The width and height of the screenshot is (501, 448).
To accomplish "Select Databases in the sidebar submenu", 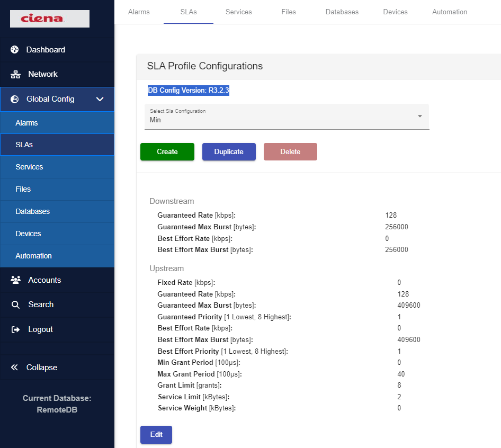I will point(57,211).
